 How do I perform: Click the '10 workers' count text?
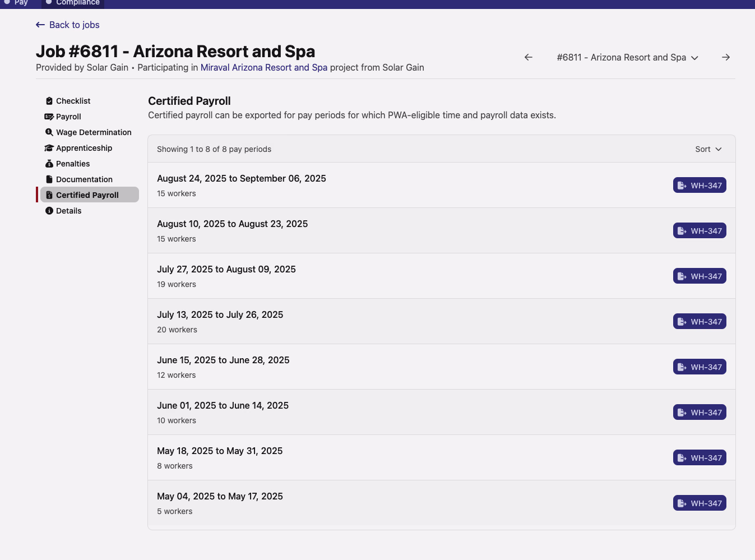(x=177, y=420)
